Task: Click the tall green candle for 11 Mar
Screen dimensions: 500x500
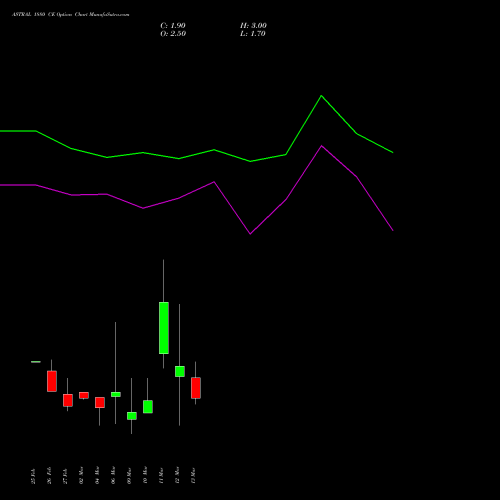Action: tap(164, 328)
